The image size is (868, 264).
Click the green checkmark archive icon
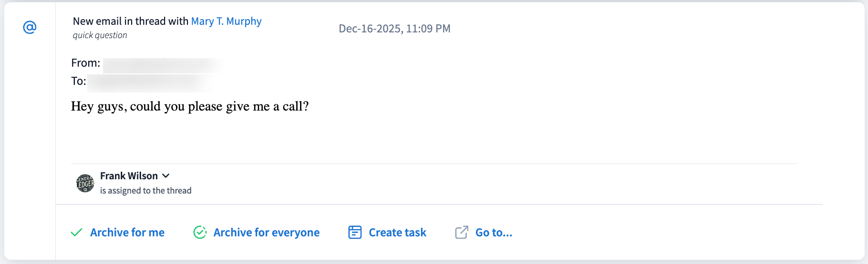click(x=76, y=233)
